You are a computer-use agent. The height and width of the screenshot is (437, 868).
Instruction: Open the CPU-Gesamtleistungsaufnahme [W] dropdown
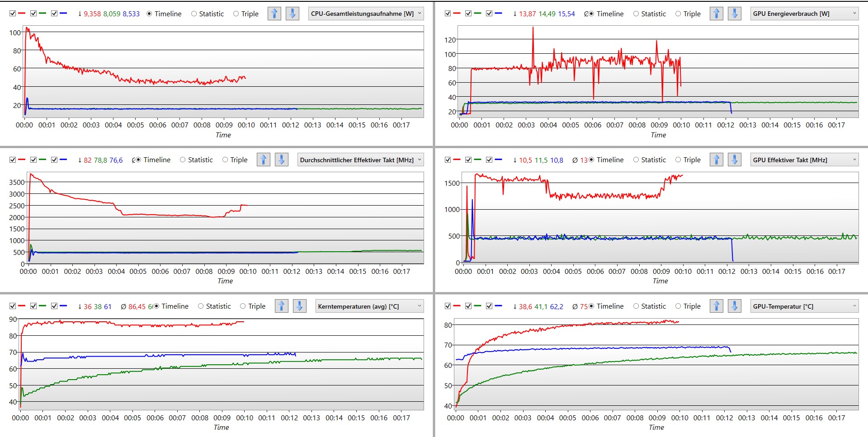coord(366,14)
